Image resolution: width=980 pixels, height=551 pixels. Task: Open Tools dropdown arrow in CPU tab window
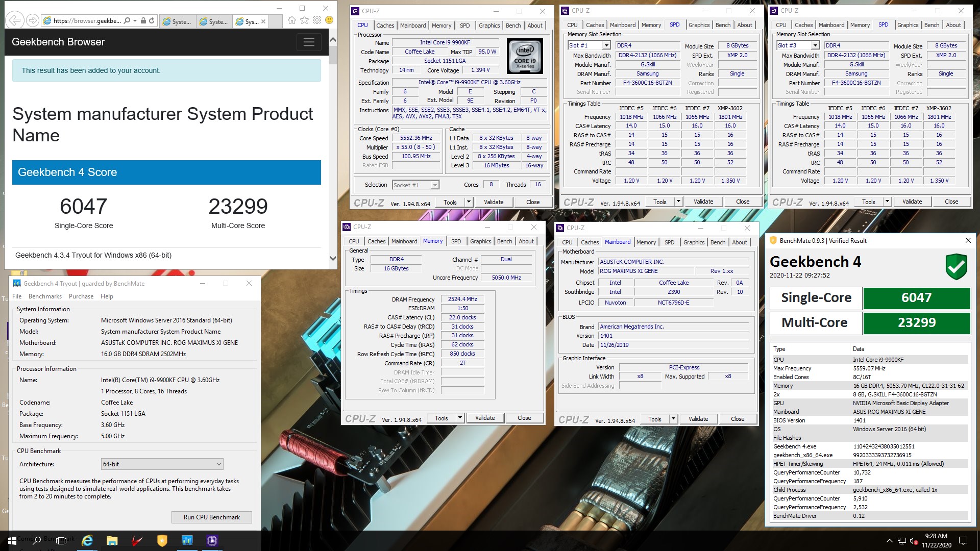[469, 202]
